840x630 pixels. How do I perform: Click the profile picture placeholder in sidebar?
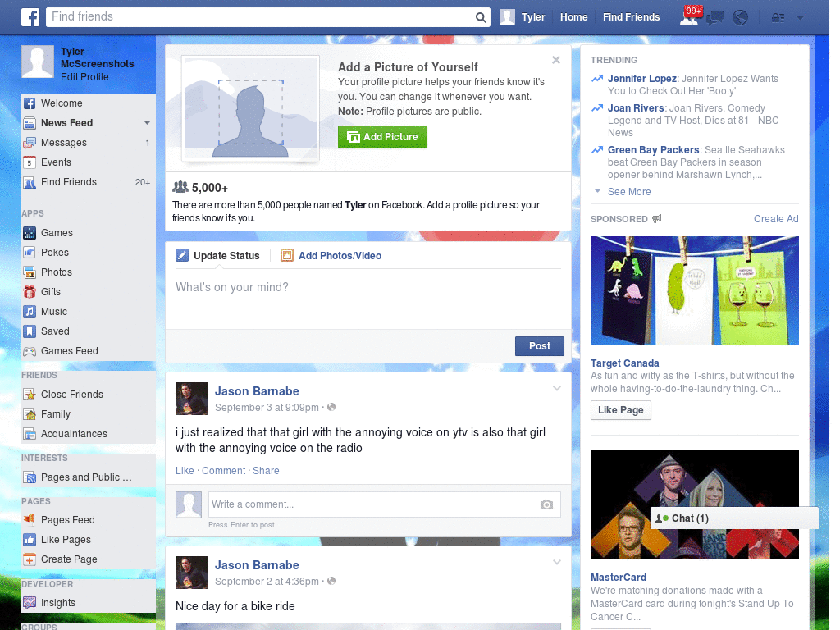pos(38,62)
